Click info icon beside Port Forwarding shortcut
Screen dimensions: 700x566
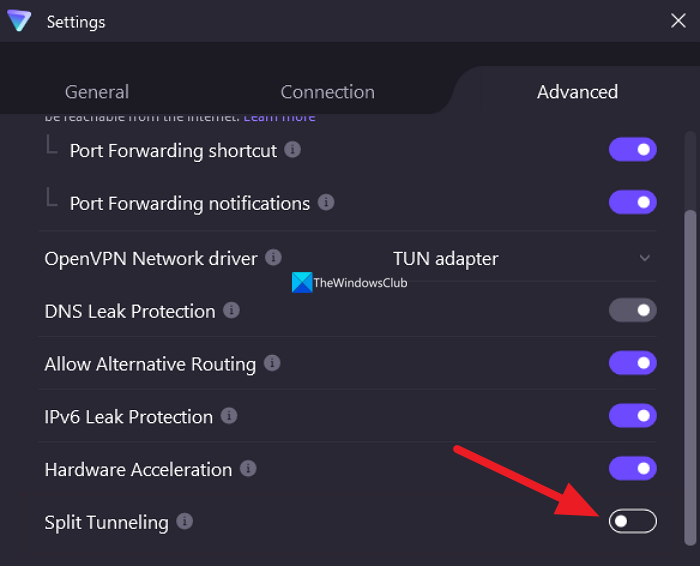coord(292,150)
